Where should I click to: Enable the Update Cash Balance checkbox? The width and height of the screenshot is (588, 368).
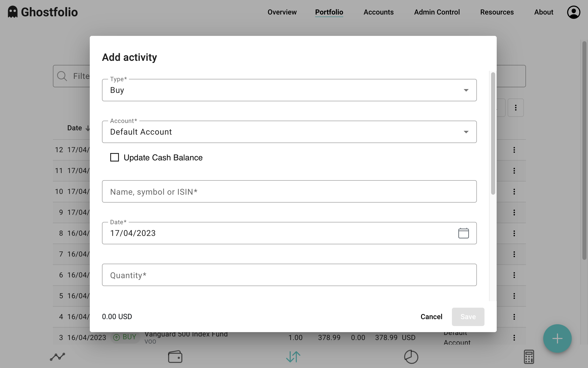[114, 157]
